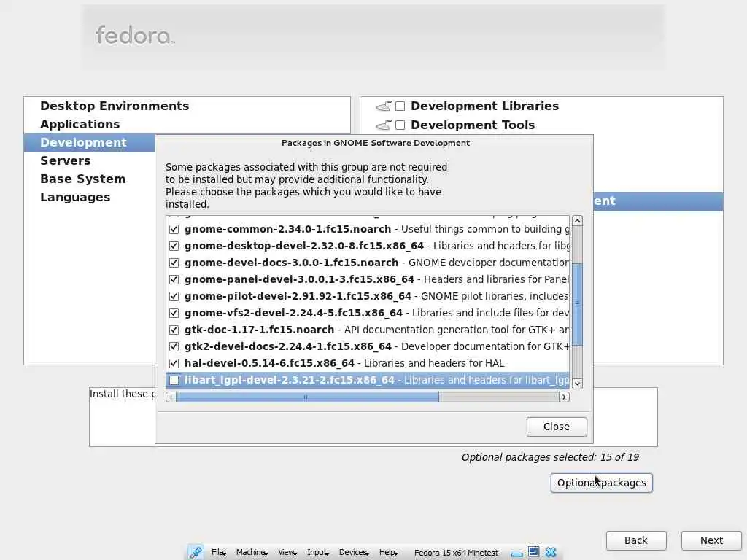Viewport: 747px width, 560px height.
Task: Select Desktop Environments category
Action: (x=115, y=106)
